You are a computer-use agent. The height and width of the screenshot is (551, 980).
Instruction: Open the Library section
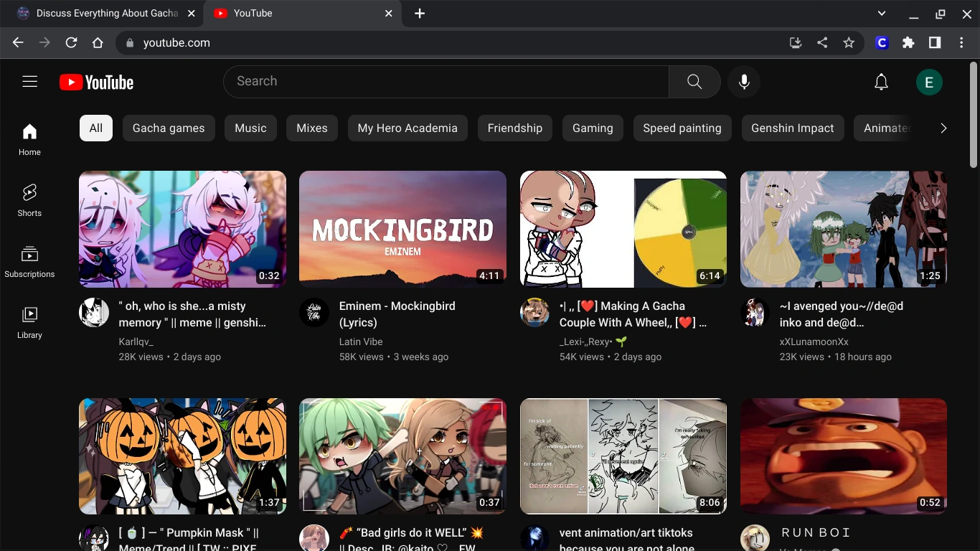tap(29, 321)
